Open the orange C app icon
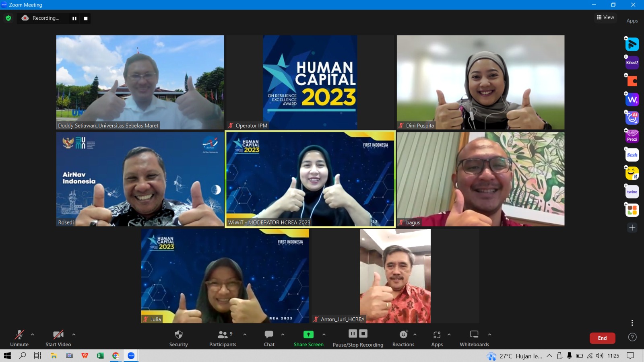Viewport: 644px width, 362px height. pos(632,81)
